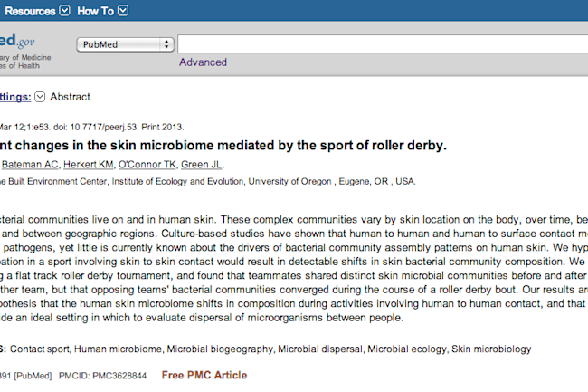Image resolution: width=588 pixels, height=392 pixels.
Task: Open the Display Settings link
Action: [15, 97]
